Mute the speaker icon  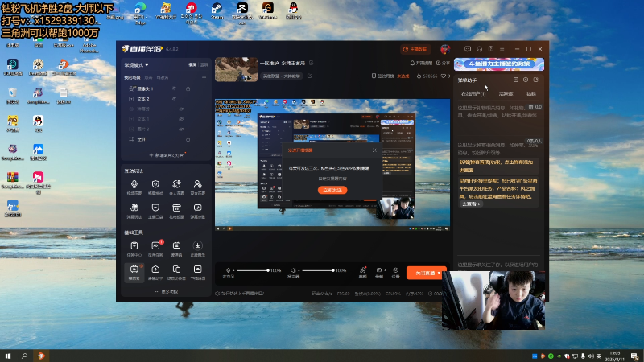[x=293, y=270]
